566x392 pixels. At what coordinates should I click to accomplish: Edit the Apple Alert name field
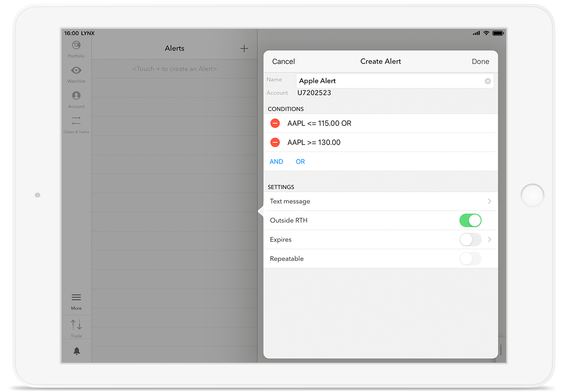click(395, 81)
